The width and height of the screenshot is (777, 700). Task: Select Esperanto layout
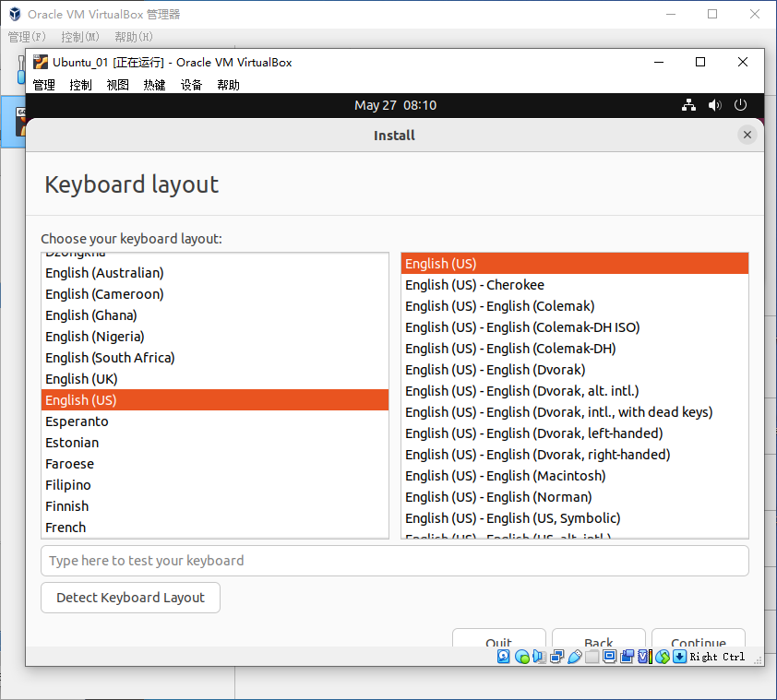pyautogui.click(x=215, y=421)
